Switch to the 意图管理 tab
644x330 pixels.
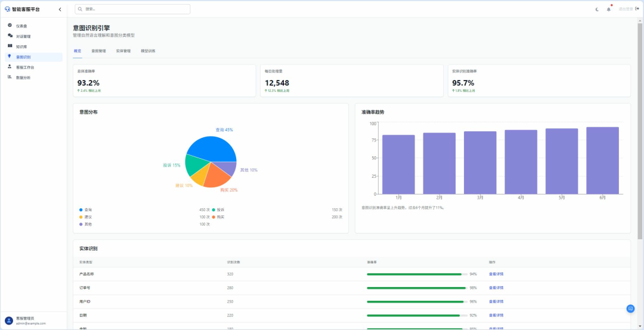(98, 51)
